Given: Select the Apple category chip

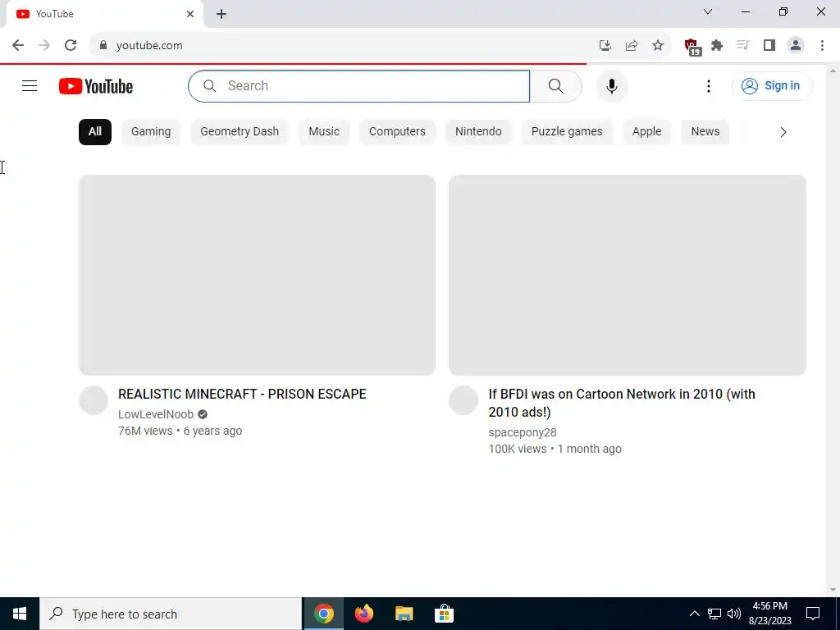Looking at the screenshot, I should (646, 132).
